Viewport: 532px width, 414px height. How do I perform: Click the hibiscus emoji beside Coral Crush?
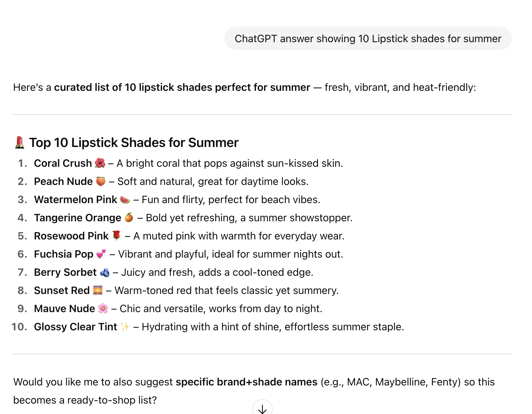(100, 163)
